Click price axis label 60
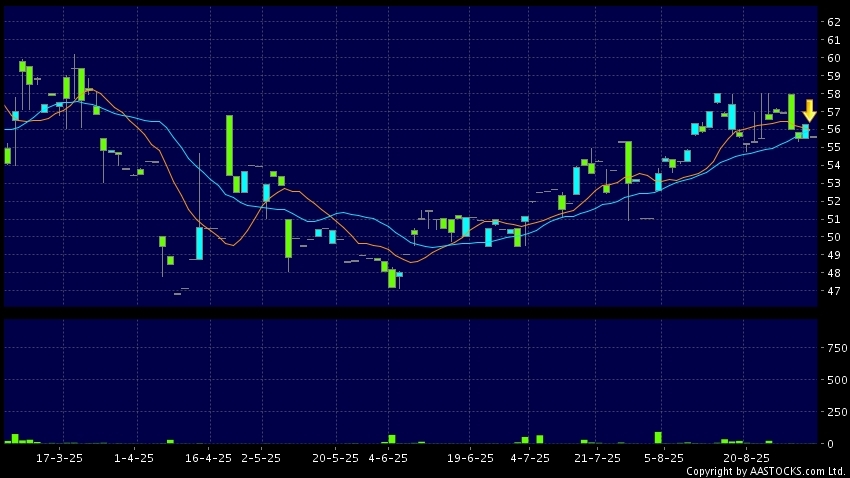Screen dimensions: 850x478 834,58
